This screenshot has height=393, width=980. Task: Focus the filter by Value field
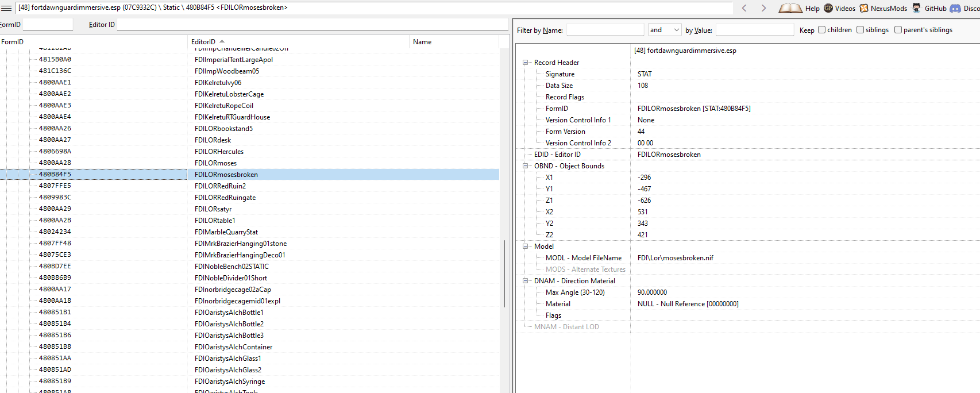coord(755,30)
